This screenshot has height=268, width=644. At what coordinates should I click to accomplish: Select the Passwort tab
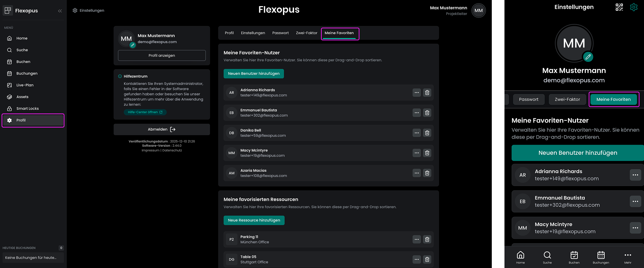[280, 33]
